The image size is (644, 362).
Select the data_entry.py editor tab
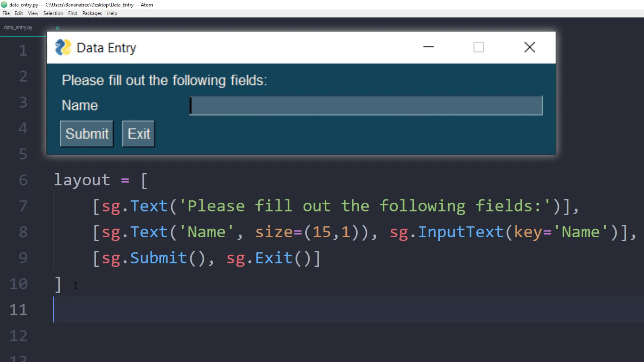(18, 27)
